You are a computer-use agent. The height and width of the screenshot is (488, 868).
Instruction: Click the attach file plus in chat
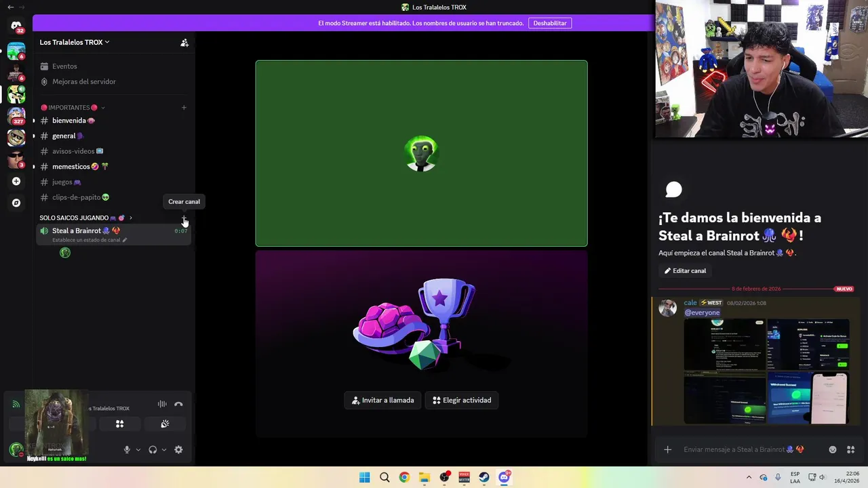coord(667,449)
